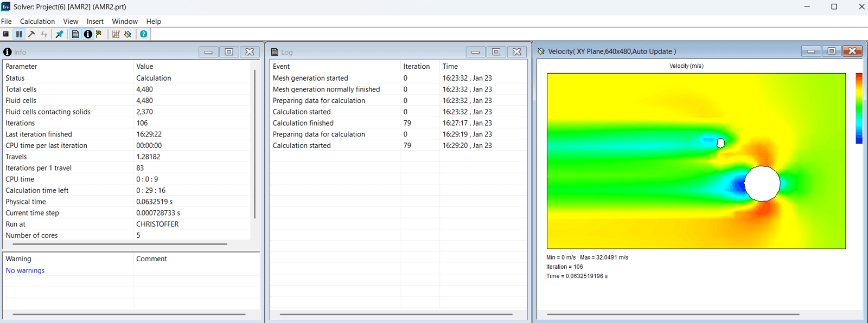Click the Velocity plot window title icon

[x=541, y=51]
